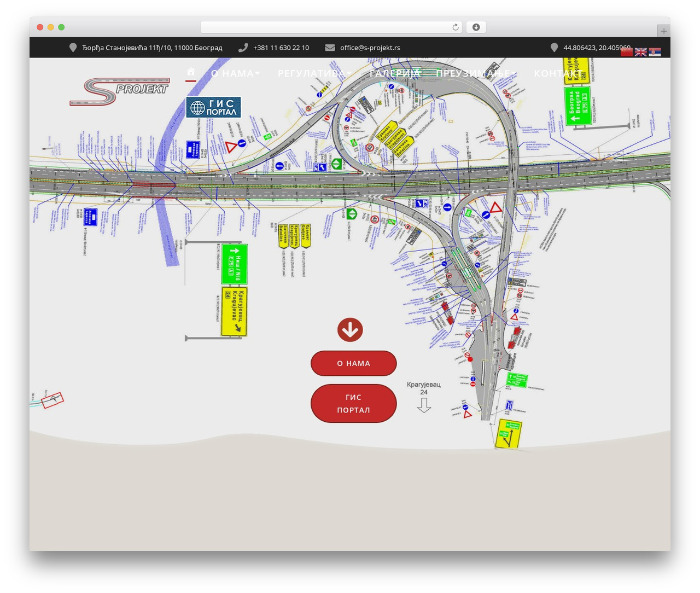Image resolution: width=700 pixels, height=593 pixels.
Task: Click the envelope email icon
Action: 330,48
